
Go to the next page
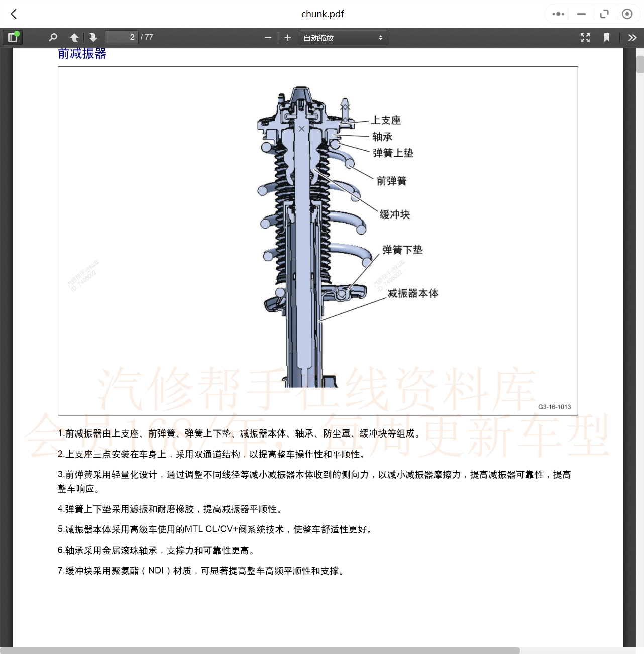[x=93, y=37]
